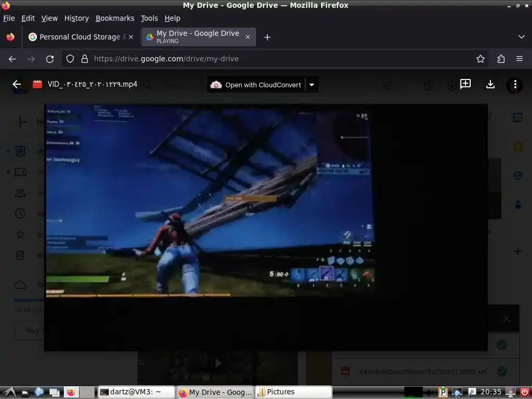
Task: Open the Tools menu
Action: click(149, 18)
